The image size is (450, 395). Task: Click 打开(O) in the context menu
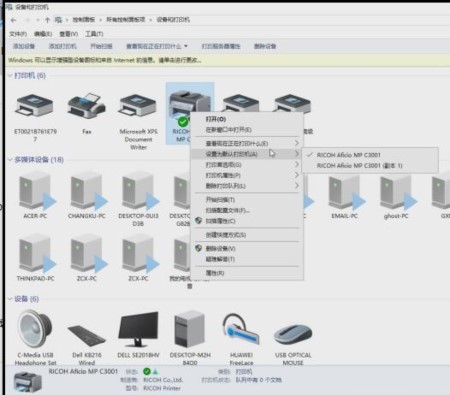(216, 119)
